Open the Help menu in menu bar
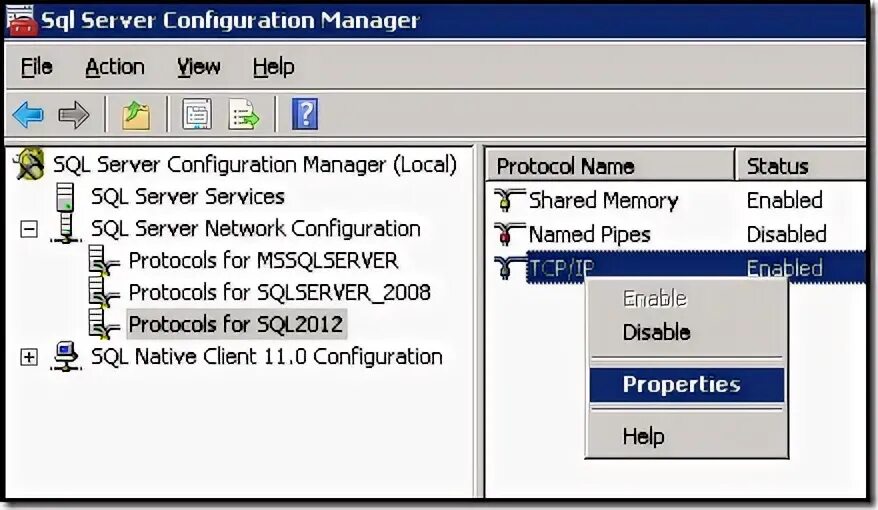Image resolution: width=878 pixels, height=510 pixels. tap(273, 67)
